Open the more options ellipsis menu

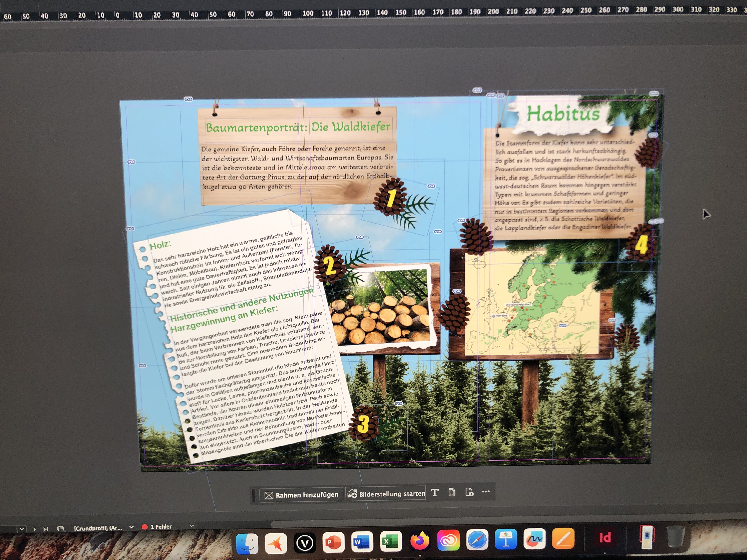(486, 491)
